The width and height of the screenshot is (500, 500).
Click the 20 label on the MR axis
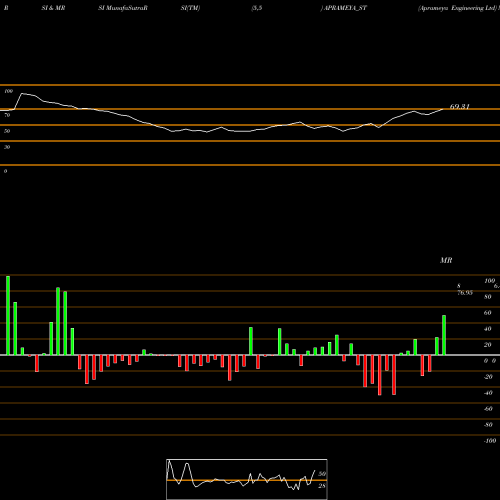[x=488, y=345]
